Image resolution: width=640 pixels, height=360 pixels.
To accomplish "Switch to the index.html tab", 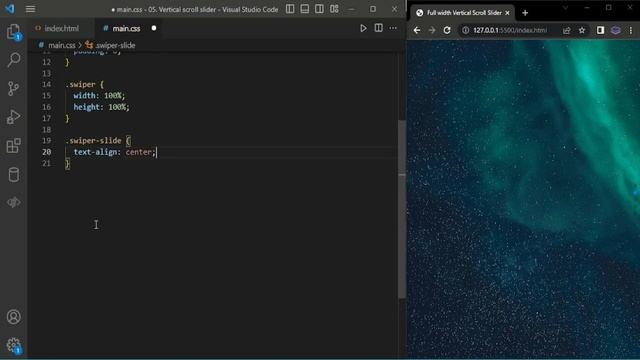I will (61, 28).
